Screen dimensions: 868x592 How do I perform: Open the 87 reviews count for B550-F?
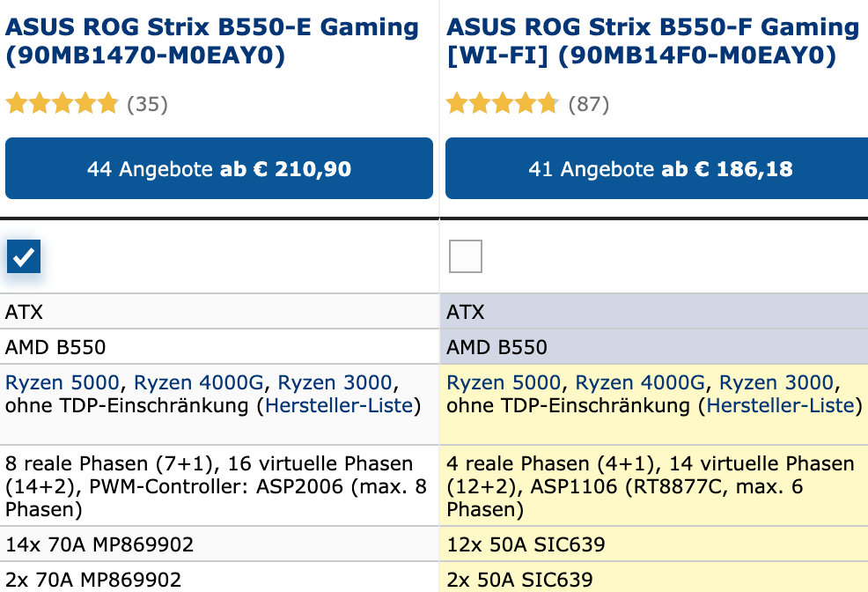coord(588,105)
